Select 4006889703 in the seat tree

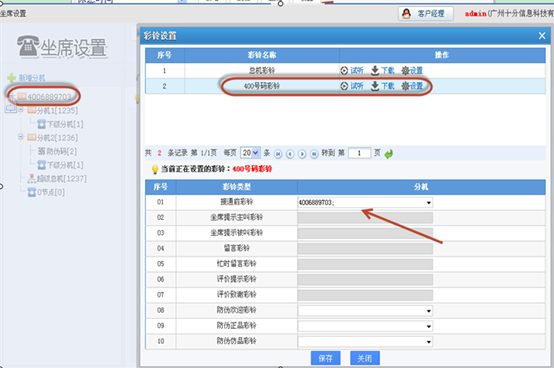[49, 97]
